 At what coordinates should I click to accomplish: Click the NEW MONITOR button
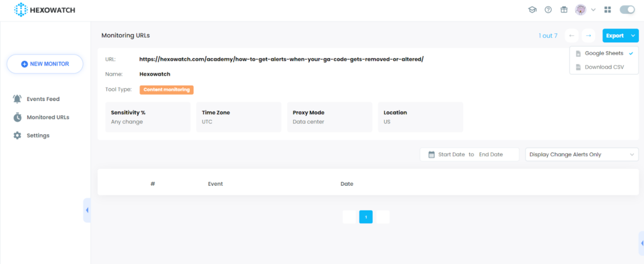point(45,64)
